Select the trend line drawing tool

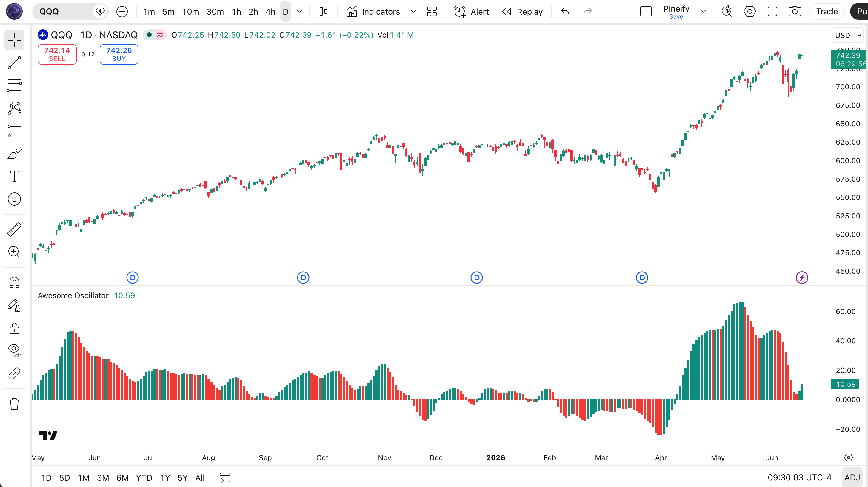tap(14, 63)
